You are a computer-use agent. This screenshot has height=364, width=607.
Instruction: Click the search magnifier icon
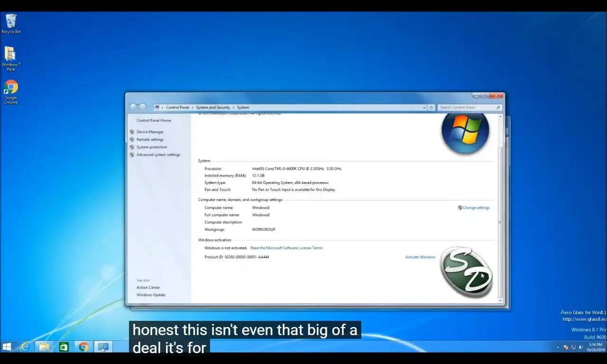point(498,108)
